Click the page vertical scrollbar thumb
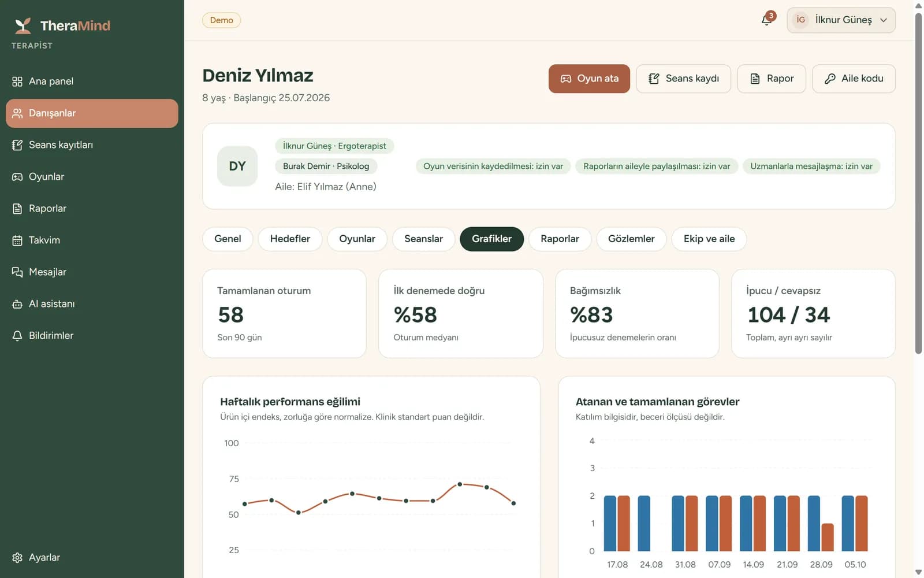924x578 pixels. [918, 184]
